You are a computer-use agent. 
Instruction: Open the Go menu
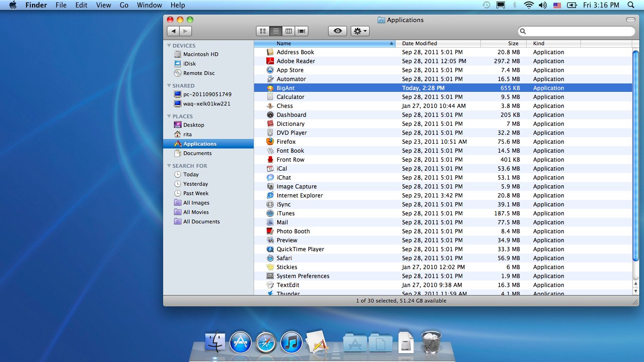[x=124, y=5]
